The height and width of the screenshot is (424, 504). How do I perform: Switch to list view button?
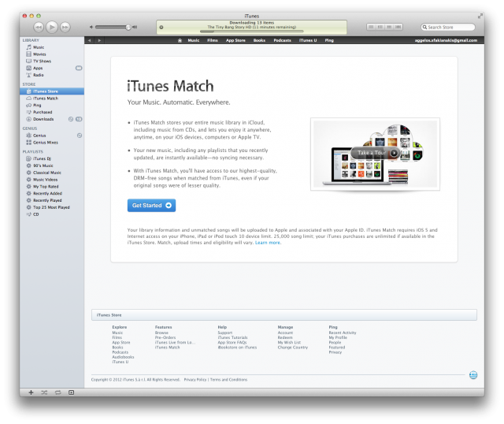click(x=371, y=27)
